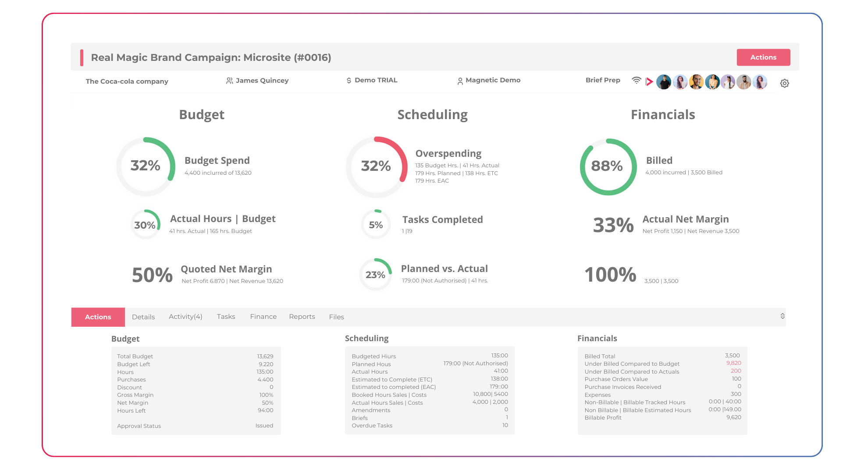Click the red 32% Overspending gauge
This screenshot has width=868, height=473.
[x=376, y=166]
